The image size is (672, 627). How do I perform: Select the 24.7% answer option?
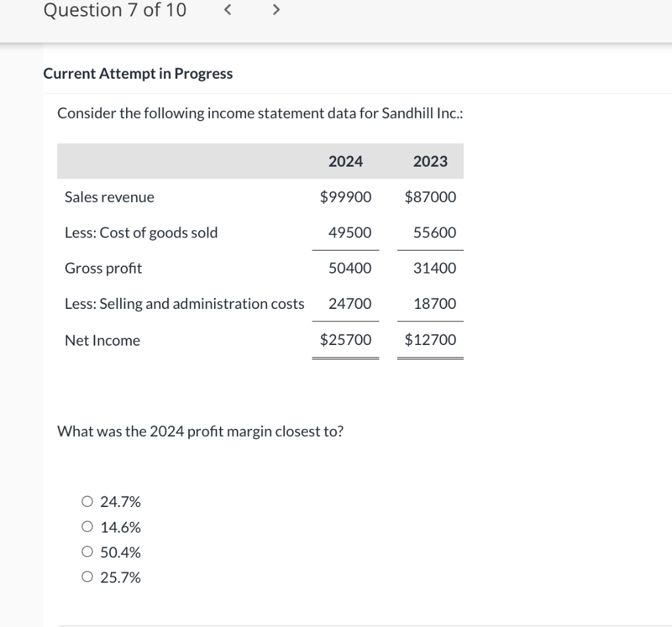point(87,501)
